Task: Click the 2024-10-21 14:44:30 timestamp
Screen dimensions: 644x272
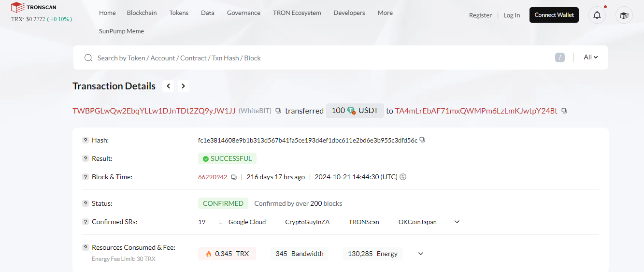Action: [356, 177]
